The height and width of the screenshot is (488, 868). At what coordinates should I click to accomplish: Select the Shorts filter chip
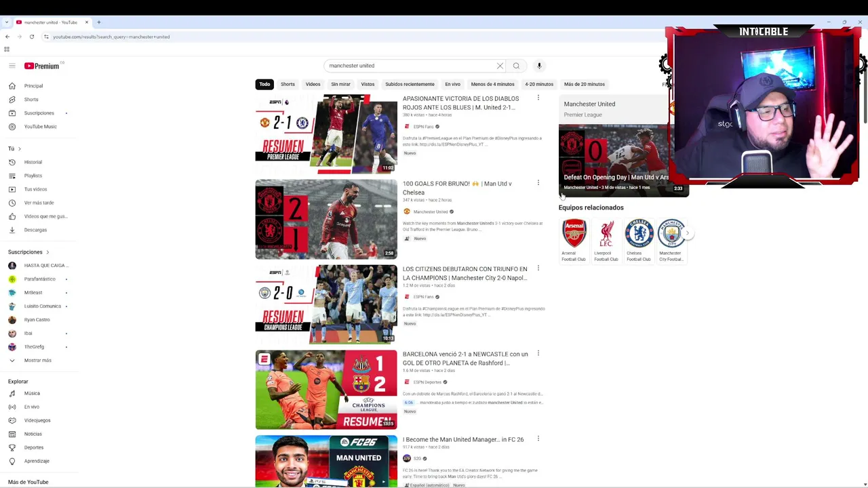point(288,84)
